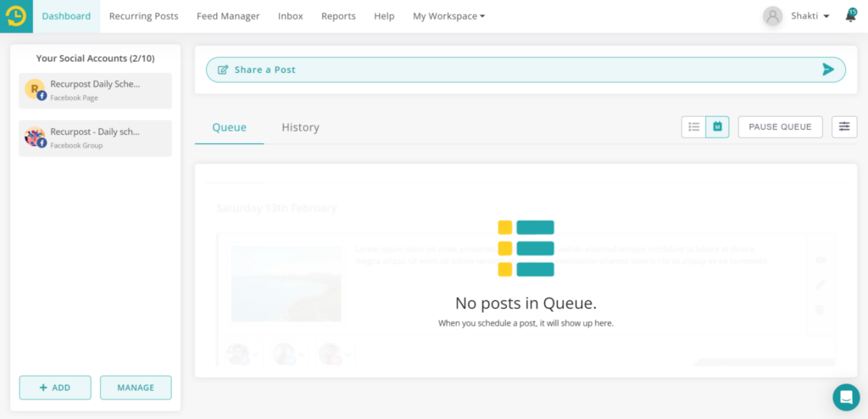Screen dimensions: 868x419
Task: Select the Recurpost Daily Sche... Facebook Page account
Action: (95, 91)
